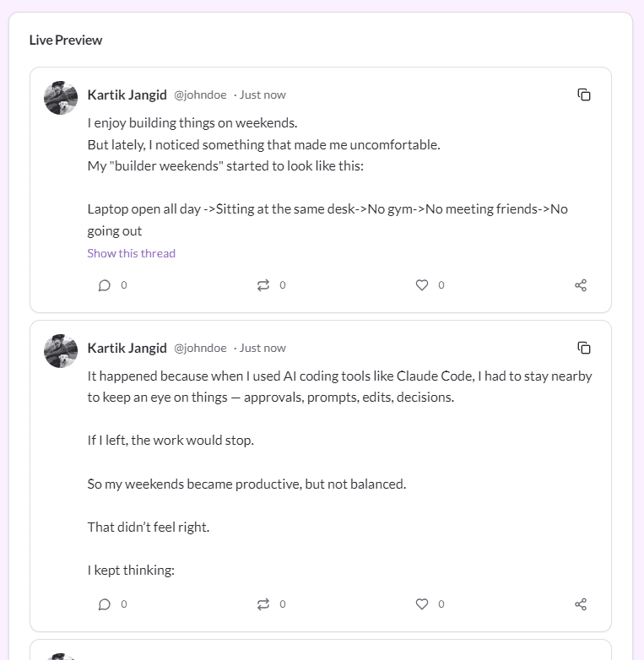The image size is (644, 660).
Task: Click Kartik Jangid's avatar on the first post
Action: [61, 98]
